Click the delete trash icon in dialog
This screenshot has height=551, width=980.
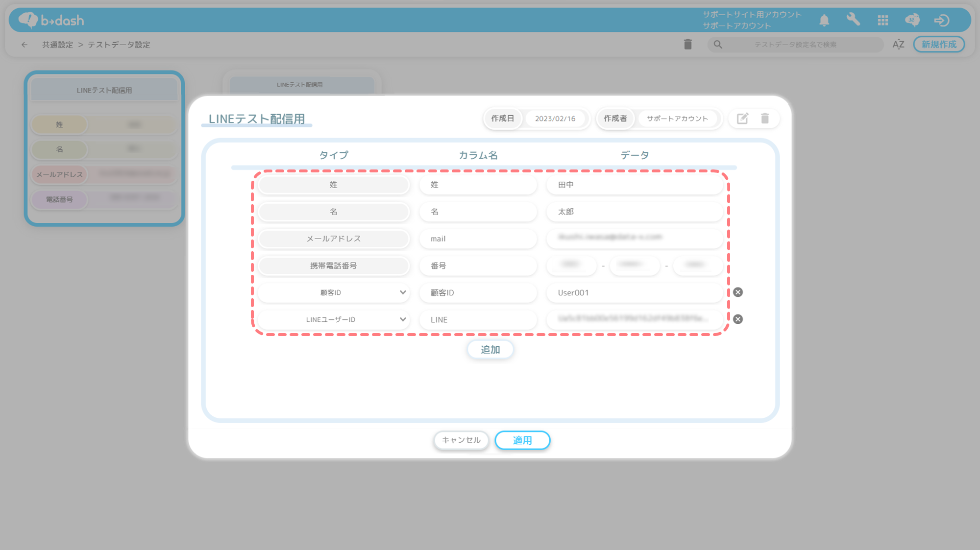(765, 119)
